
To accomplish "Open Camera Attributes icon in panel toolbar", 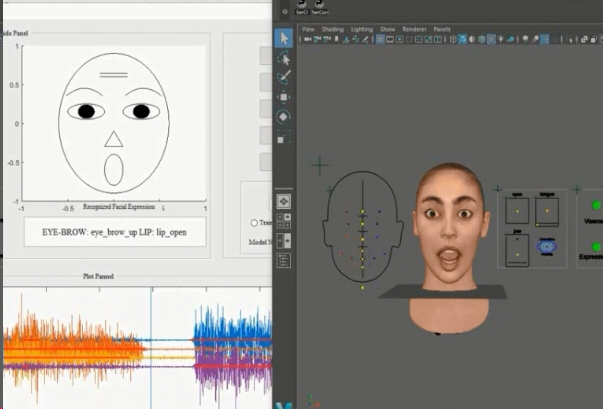I will point(327,39).
